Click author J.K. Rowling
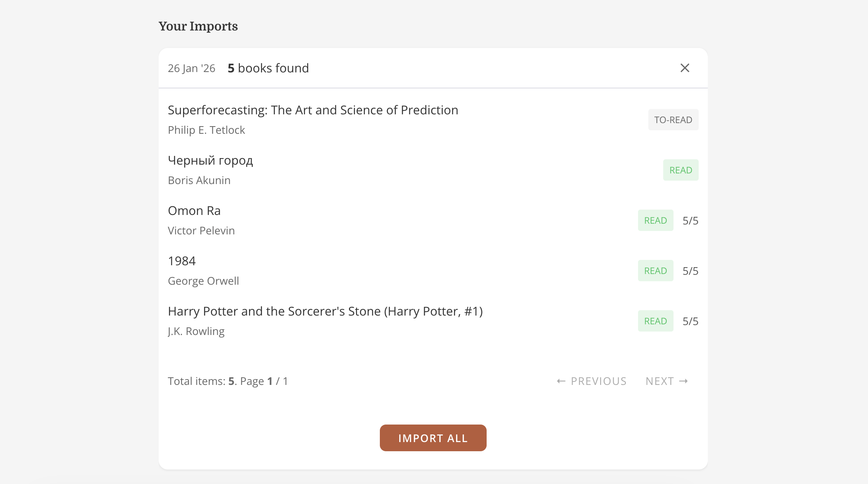 (196, 331)
